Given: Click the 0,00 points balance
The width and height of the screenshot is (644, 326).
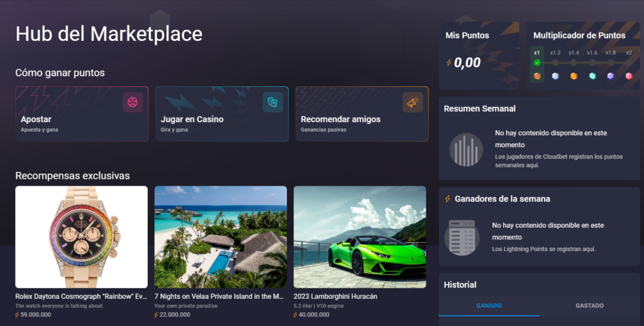Looking at the screenshot, I should point(467,62).
